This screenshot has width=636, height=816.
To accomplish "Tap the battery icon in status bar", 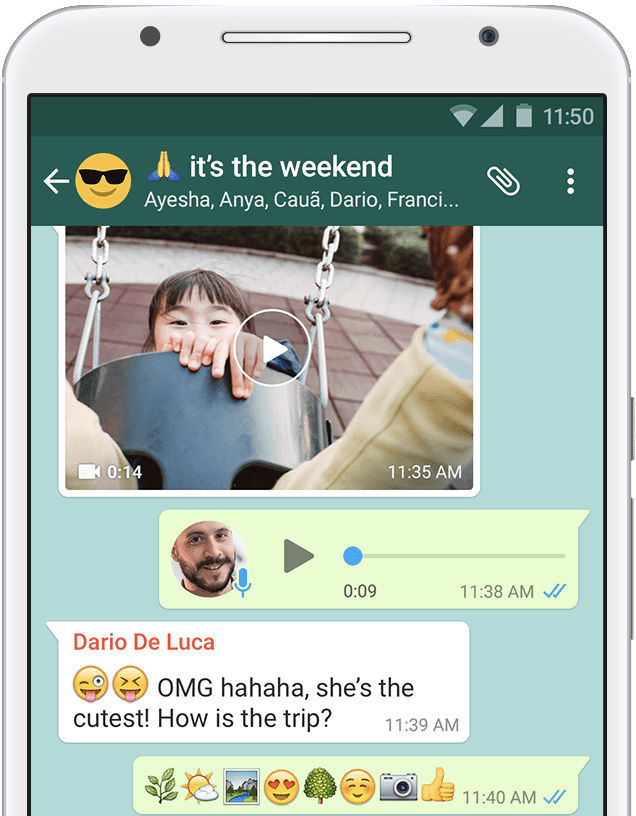I will [x=523, y=117].
